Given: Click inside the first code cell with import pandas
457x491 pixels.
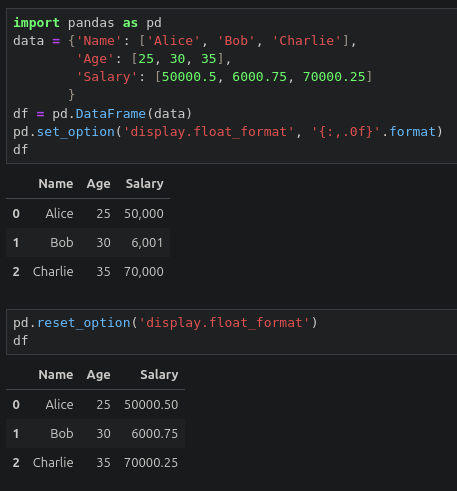Looking at the screenshot, I should [x=231, y=86].
